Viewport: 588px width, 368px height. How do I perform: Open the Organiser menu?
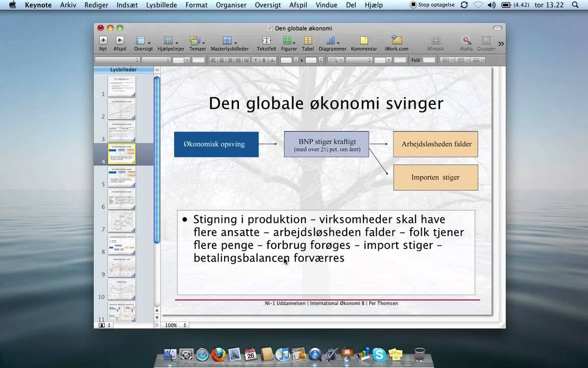point(231,5)
